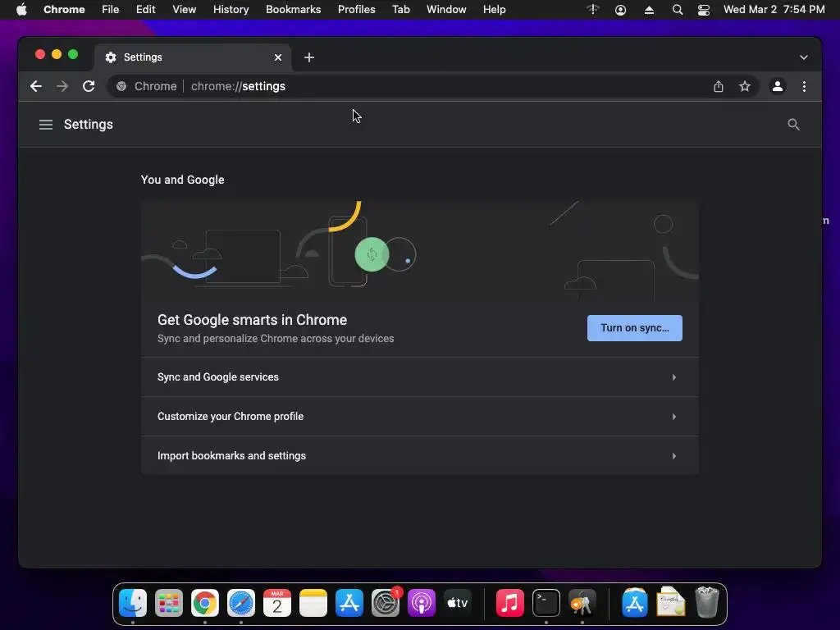Click Get Google smarts in Chrome text
This screenshot has width=840, height=630.
[253, 320]
